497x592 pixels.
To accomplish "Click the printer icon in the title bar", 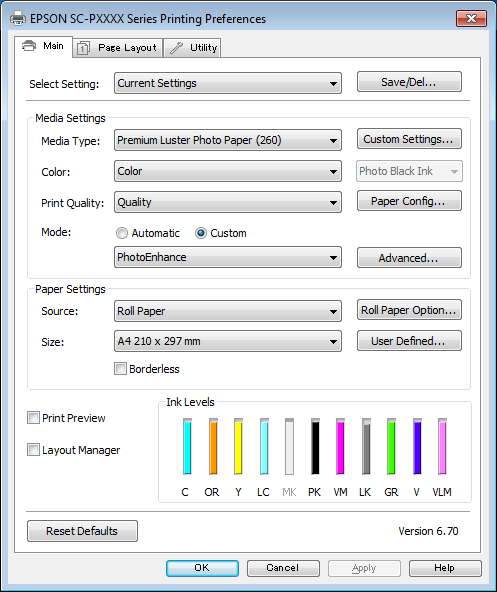I will 17,18.
